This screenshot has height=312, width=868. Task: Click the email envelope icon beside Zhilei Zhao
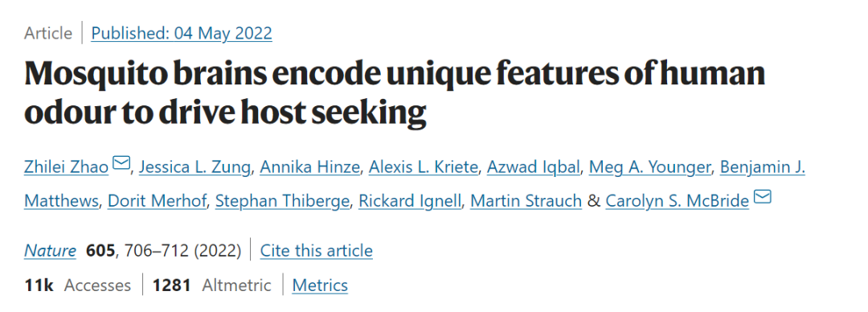121,163
